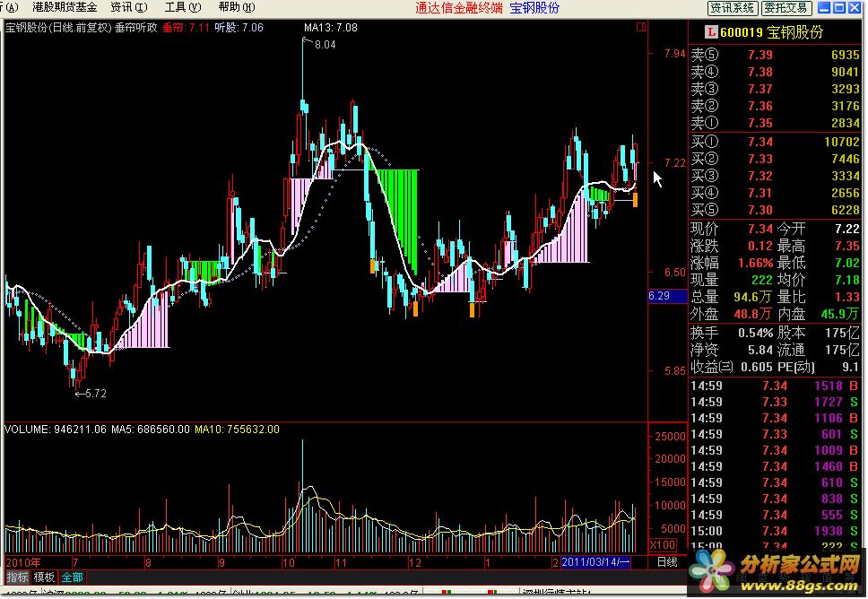This screenshot has height=599, width=868.
Task: Click the 现价 7.34 value
Action: pos(760,229)
